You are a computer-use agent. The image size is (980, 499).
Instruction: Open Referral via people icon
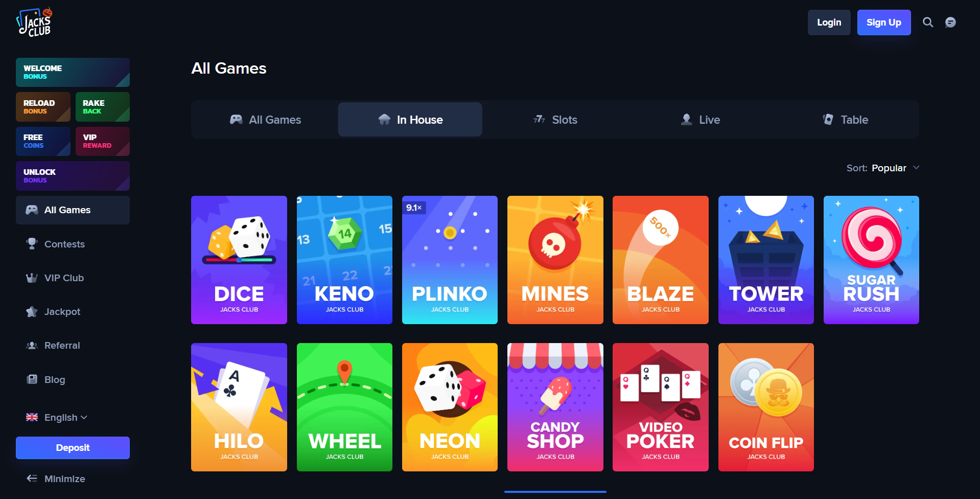[32, 346]
